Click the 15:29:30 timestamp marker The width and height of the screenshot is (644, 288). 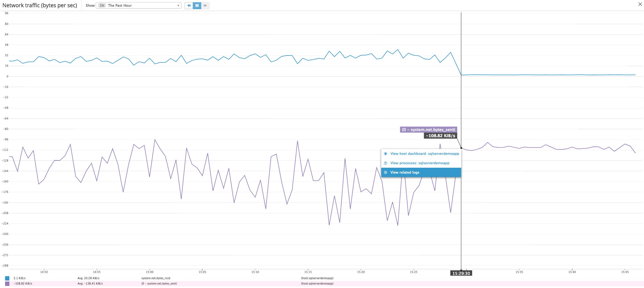coord(461,273)
